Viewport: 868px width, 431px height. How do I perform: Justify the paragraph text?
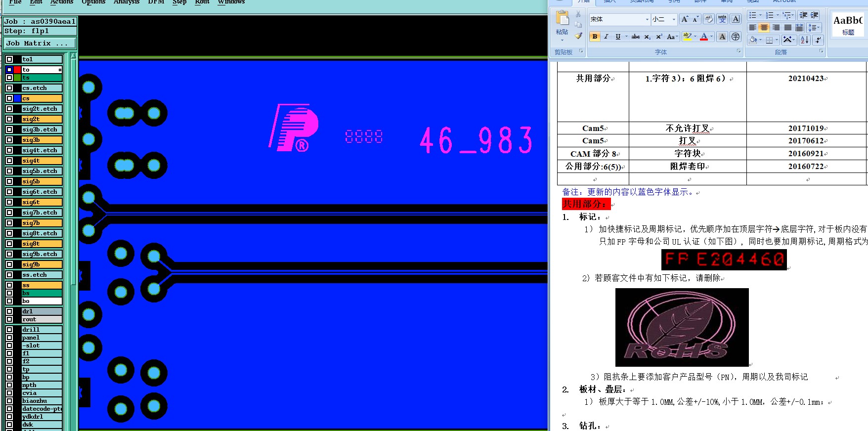pyautogui.click(x=788, y=28)
